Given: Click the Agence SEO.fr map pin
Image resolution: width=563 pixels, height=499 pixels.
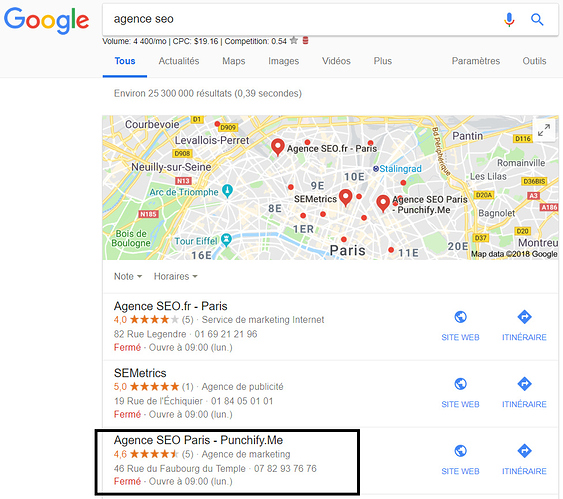Looking at the screenshot, I should tap(278, 147).
